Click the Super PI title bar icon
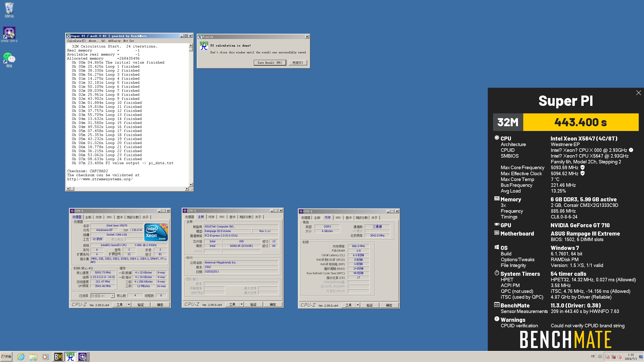 (x=68, y=36)
